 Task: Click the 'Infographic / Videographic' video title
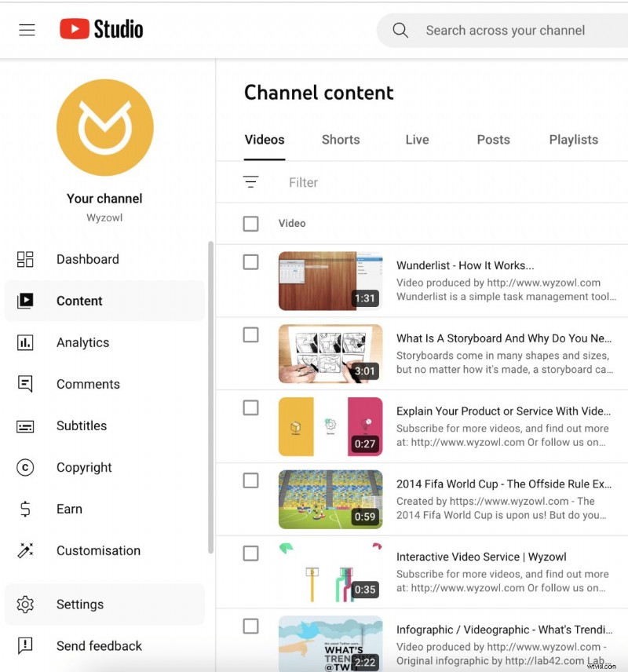504,630
